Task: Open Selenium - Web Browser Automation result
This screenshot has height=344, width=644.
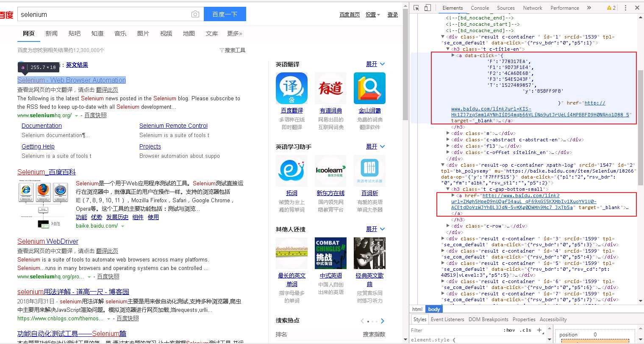Action: tap(72, 80)
